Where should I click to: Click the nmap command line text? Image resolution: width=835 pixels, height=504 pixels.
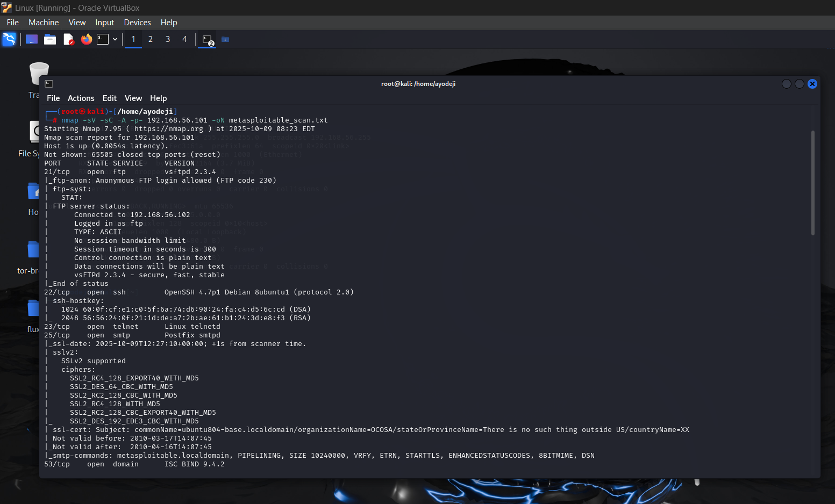click(194, 120)
